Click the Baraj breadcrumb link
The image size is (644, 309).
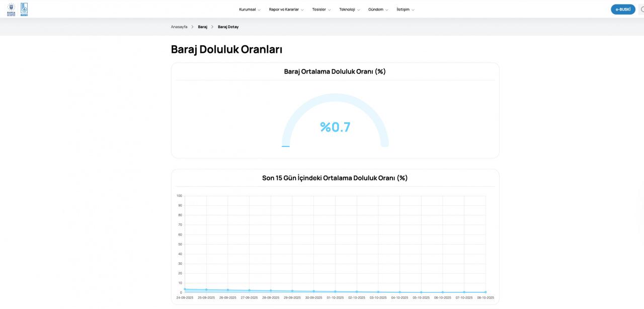click(203, 27)
